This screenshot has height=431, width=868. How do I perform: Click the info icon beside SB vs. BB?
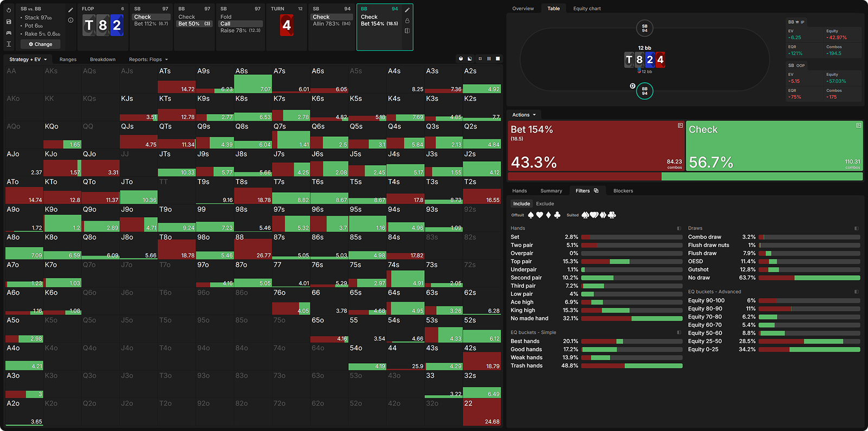point(71,20)
